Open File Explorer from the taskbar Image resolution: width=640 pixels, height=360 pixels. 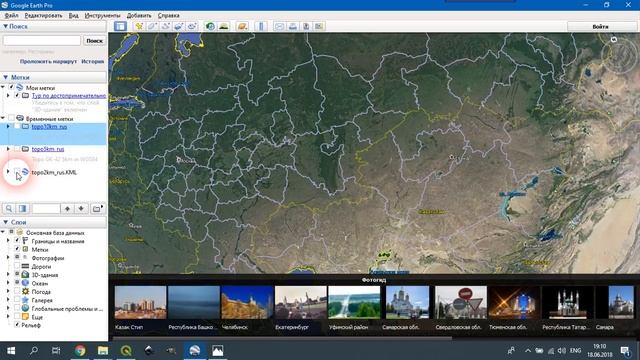103,350
